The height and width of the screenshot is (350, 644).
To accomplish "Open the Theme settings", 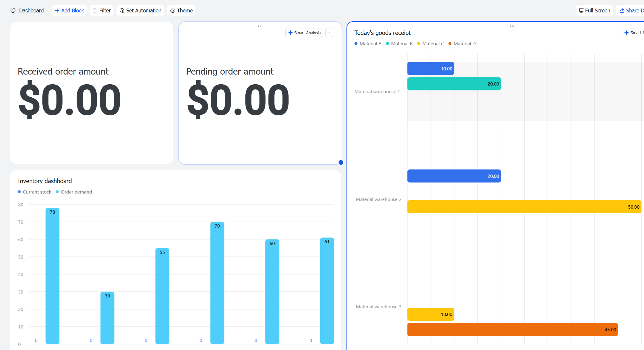I will click(x=182, y=11).
